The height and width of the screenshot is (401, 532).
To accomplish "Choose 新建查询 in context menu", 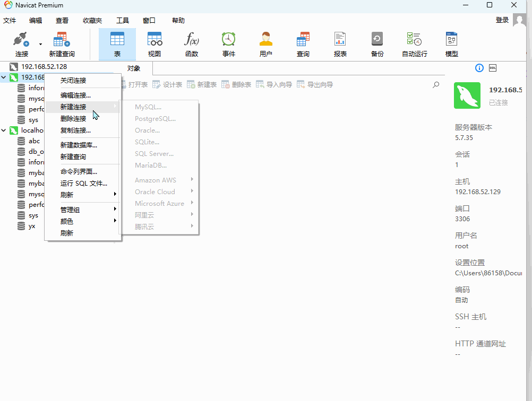I will coord(83,157).
